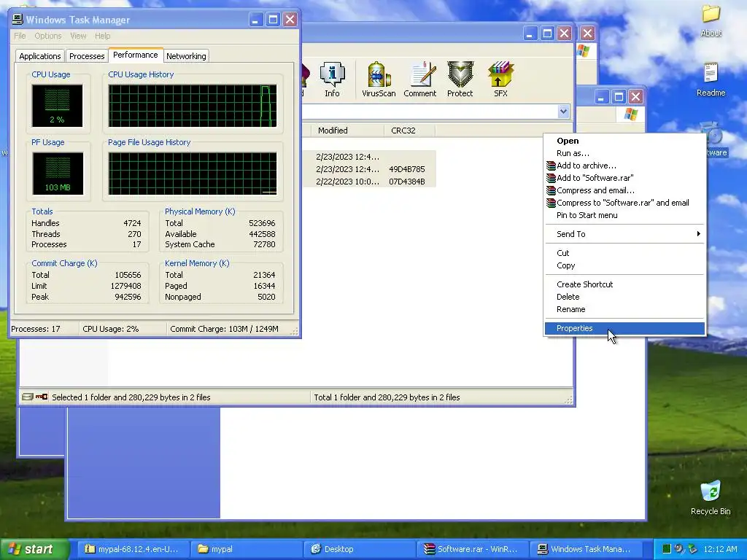747x560 pixels.
Task: Click the green system tray icon
Action: 667,549
